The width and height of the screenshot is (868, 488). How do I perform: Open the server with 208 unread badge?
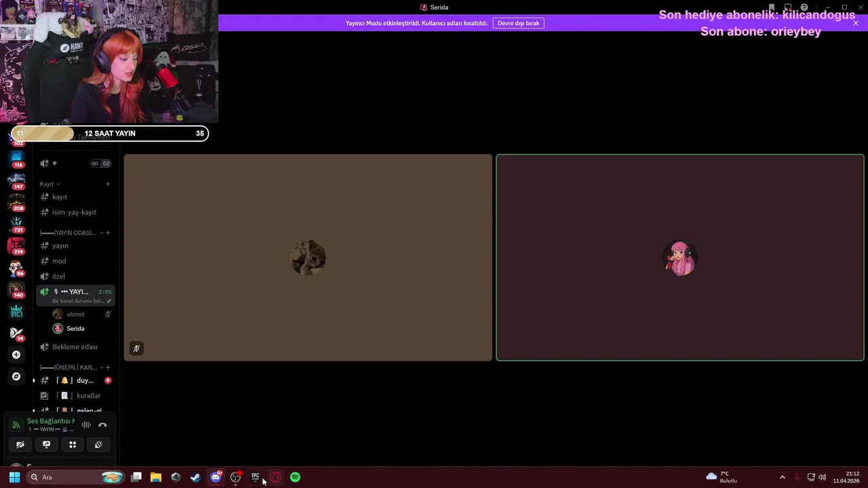(x=16, y=203)
